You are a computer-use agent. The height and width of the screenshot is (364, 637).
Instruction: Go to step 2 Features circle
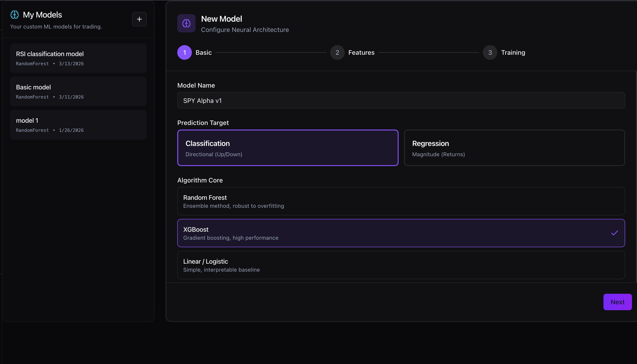(x=337, y=52)
